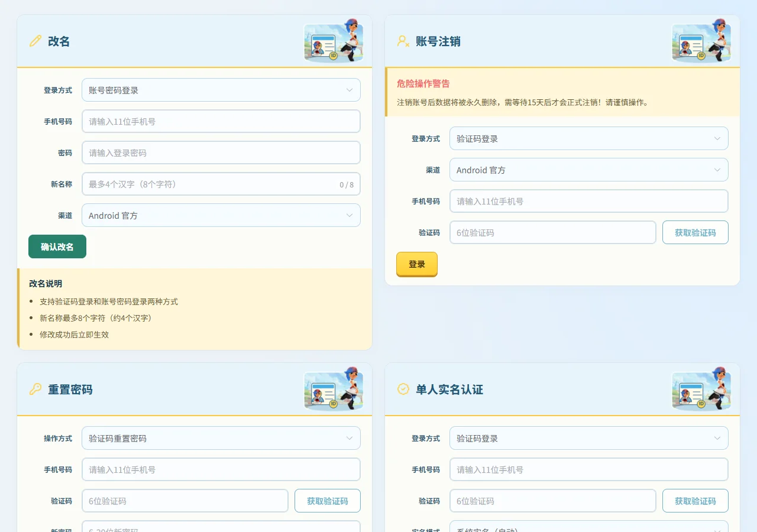The width and height of the screenshot is (757, 532).
Task: Click the 新名称最多8个字符 note
Action: coord(96,318)
